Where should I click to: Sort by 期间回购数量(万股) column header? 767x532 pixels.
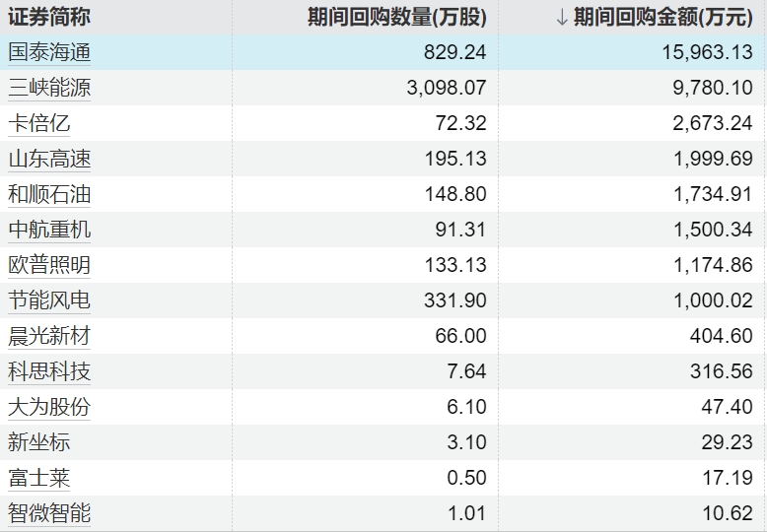tap(396, 18)
